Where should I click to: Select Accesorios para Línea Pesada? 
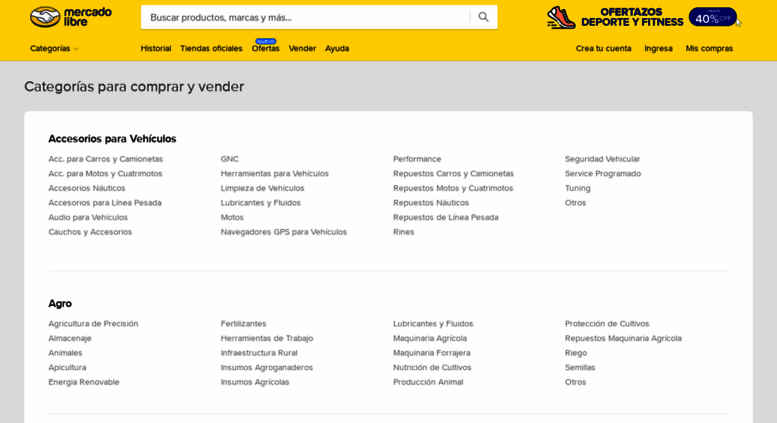click(x=105, y=203)
